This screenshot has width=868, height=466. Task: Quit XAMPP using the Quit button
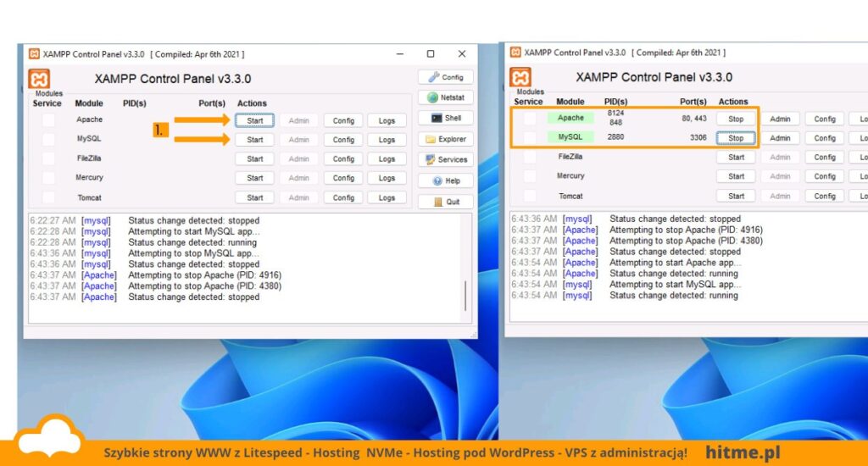tap(446, 202)
